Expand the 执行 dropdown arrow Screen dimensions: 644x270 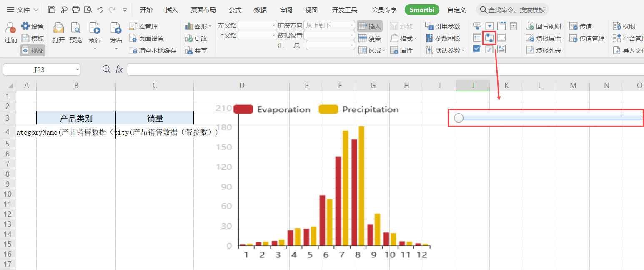pyautogui.click(x=95, y=49)
